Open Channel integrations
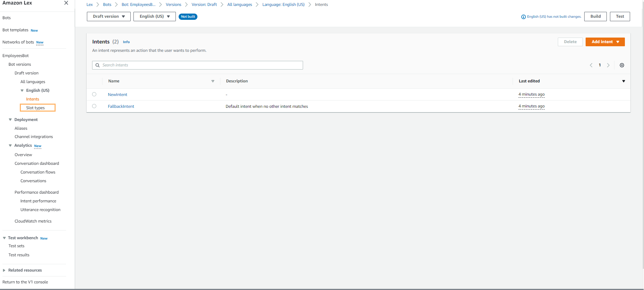Image resolution: width=644 pixels, height=290 pixels. 34,137
